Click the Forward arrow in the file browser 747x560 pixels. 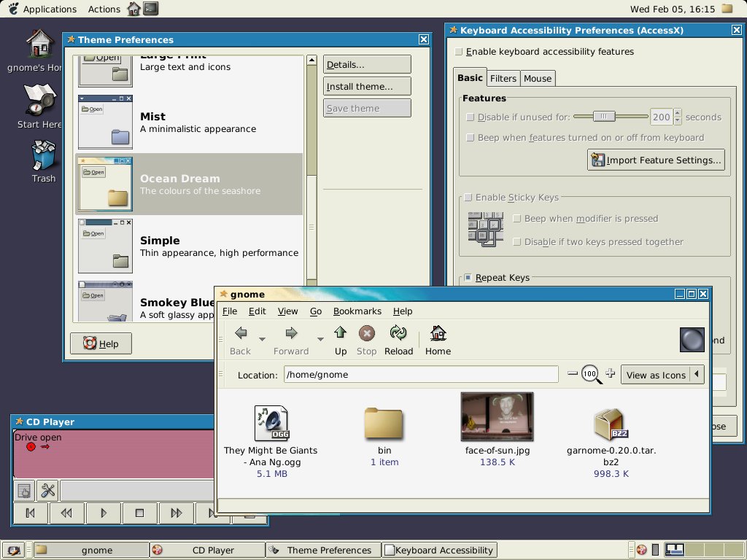(x=291, y=332)
